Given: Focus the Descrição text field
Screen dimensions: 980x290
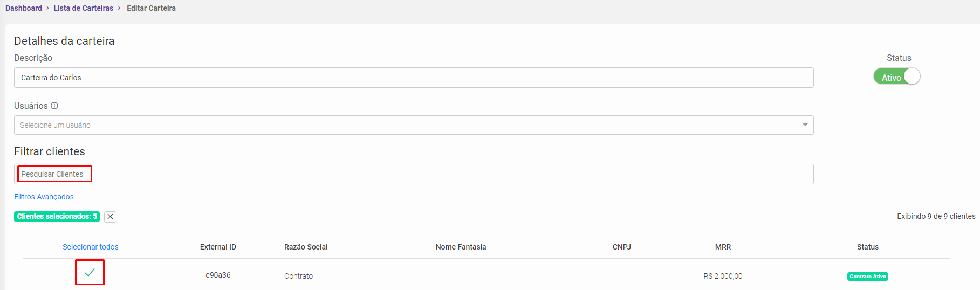Looking at the screenshot, I should (x=413, y=78).
